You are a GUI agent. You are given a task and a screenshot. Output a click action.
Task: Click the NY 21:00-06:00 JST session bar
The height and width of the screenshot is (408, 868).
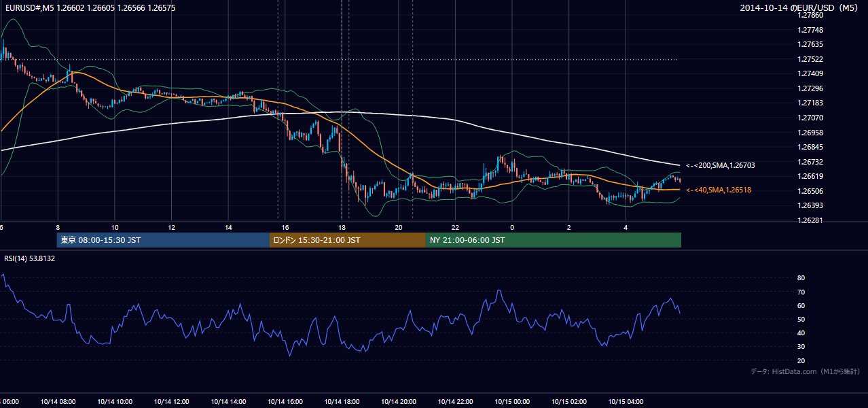pos(554,240)
